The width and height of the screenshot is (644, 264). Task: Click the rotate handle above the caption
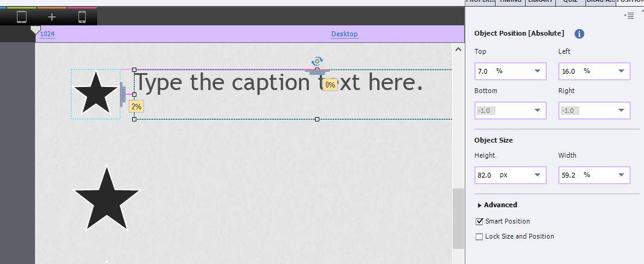pos(317,61)
